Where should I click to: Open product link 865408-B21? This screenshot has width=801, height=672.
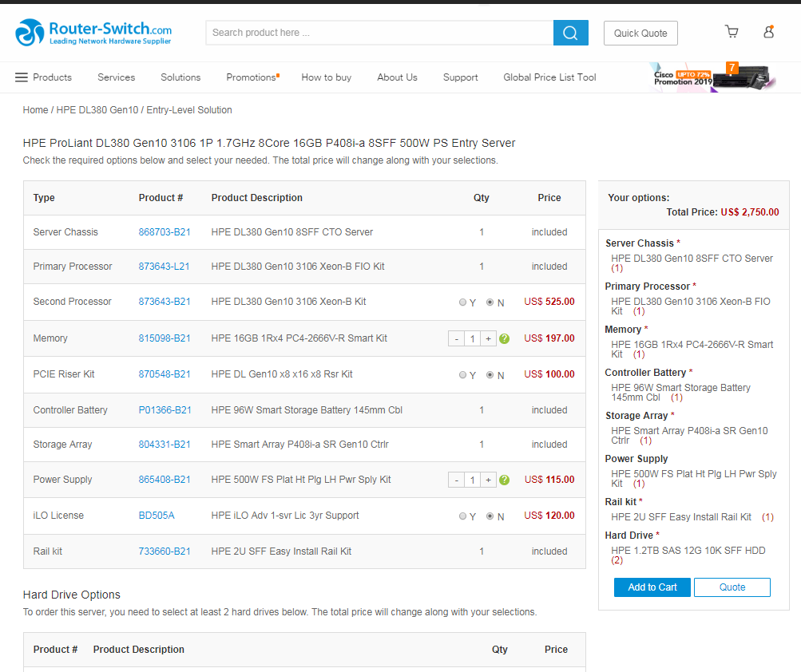tap(165, 480)
